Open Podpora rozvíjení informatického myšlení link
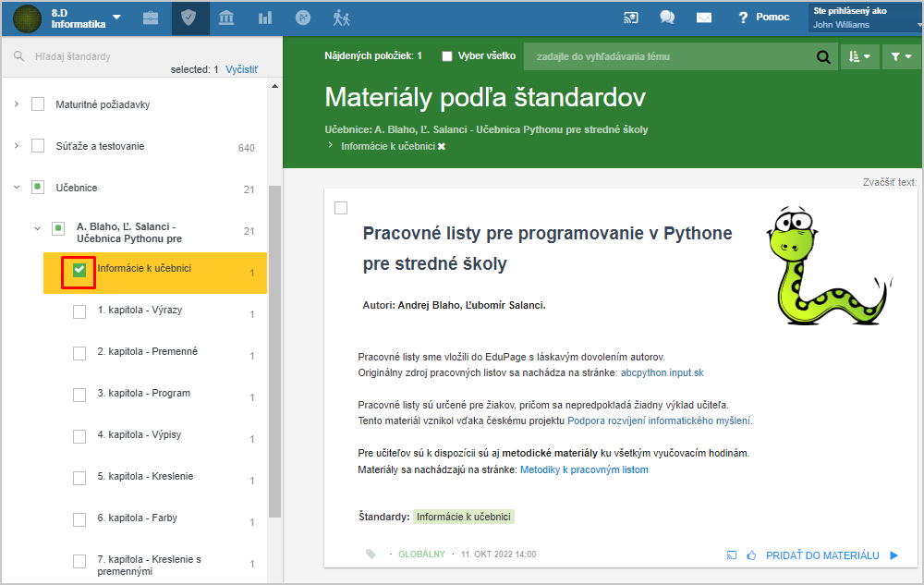Screen dimensions: 924x585 659,420
